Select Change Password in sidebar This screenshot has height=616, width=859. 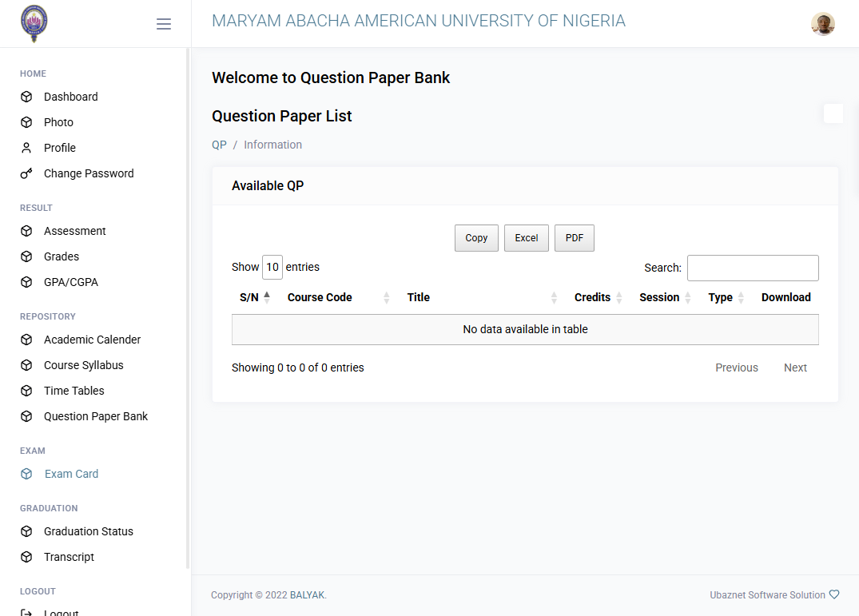pyautogui.click(x=89, y=173)
